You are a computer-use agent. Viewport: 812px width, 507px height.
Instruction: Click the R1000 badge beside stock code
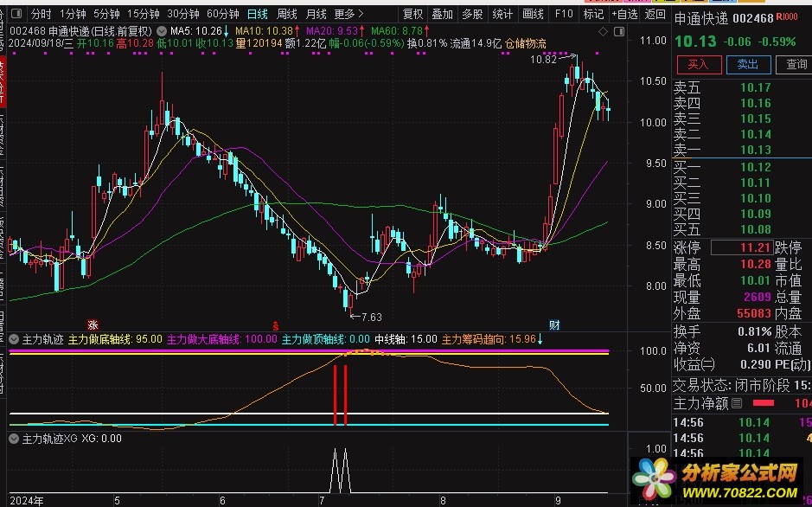(x=788, y=17)
